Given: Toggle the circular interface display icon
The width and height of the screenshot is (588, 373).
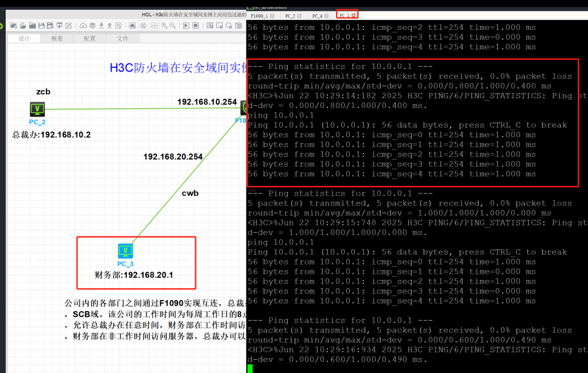Looking at the screenshot, I should click(143, 25).
